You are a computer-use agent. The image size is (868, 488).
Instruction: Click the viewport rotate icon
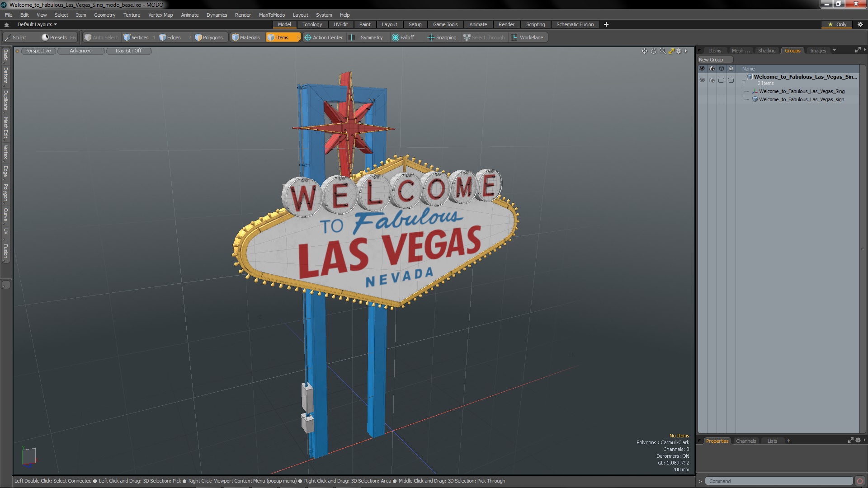pyautogui.click(x=653, y=51)
